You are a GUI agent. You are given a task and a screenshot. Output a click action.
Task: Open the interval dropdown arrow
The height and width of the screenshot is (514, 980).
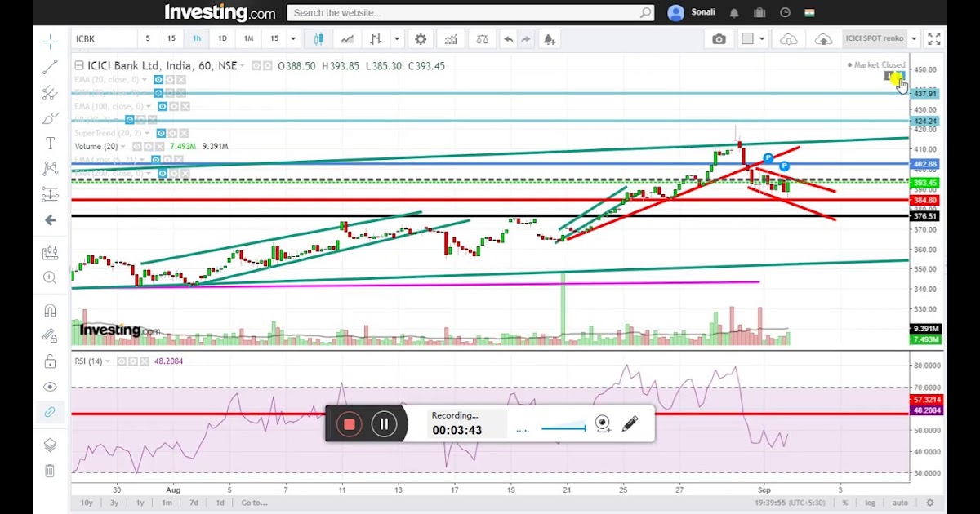pyautogui.click(x=293, y=39)
